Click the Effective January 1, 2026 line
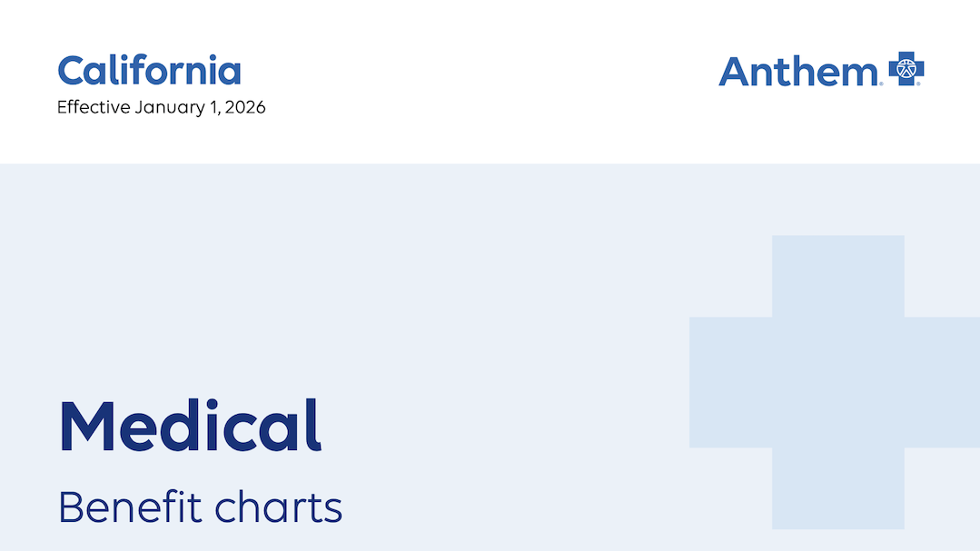Screen dimensions: 980x551 click(161, 107)
